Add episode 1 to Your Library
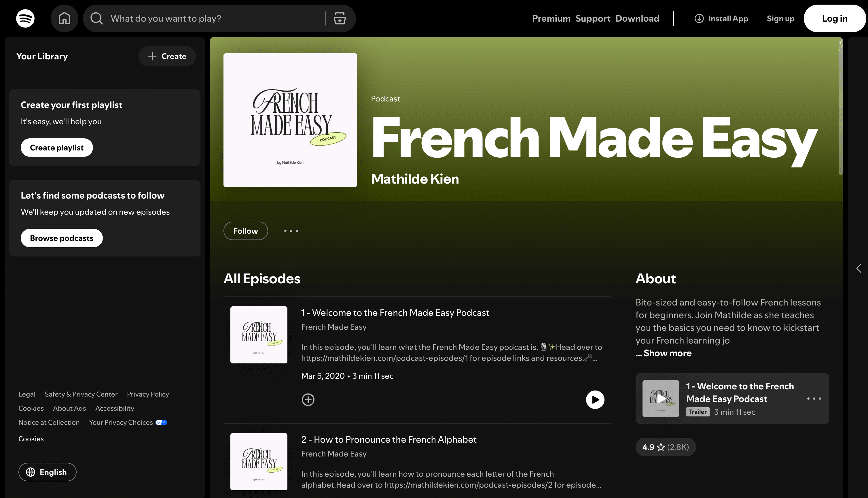 coord(308,399)
